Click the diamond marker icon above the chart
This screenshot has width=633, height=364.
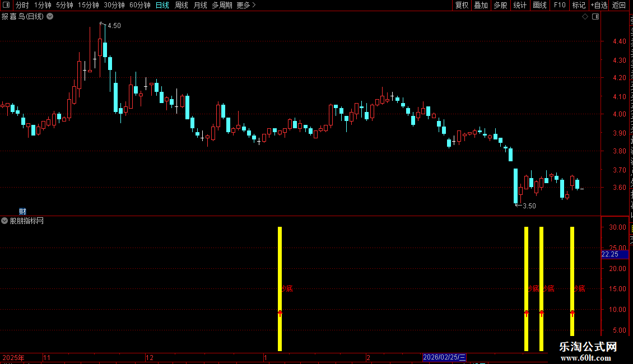click(585, 17)
